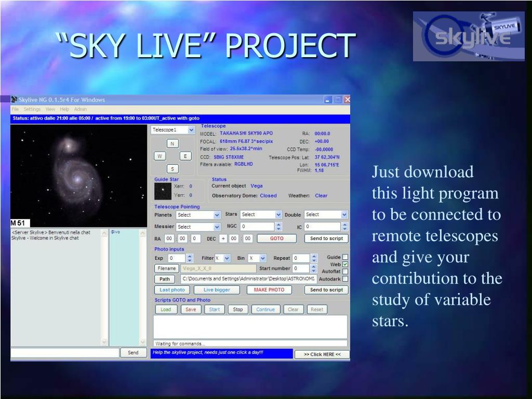
Task: Click the E direction button
Action: point(185,156)
